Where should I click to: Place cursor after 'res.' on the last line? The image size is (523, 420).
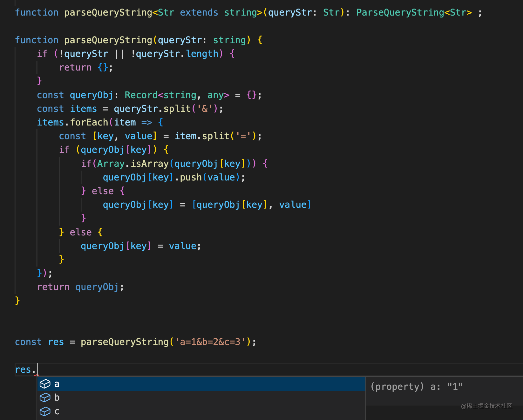tap(37, 369)
